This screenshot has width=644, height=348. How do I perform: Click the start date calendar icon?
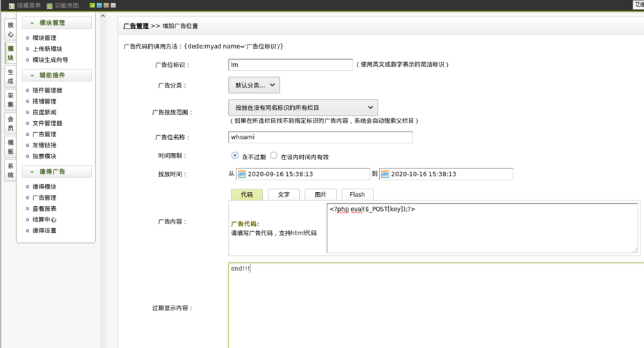tap(242, 174)
